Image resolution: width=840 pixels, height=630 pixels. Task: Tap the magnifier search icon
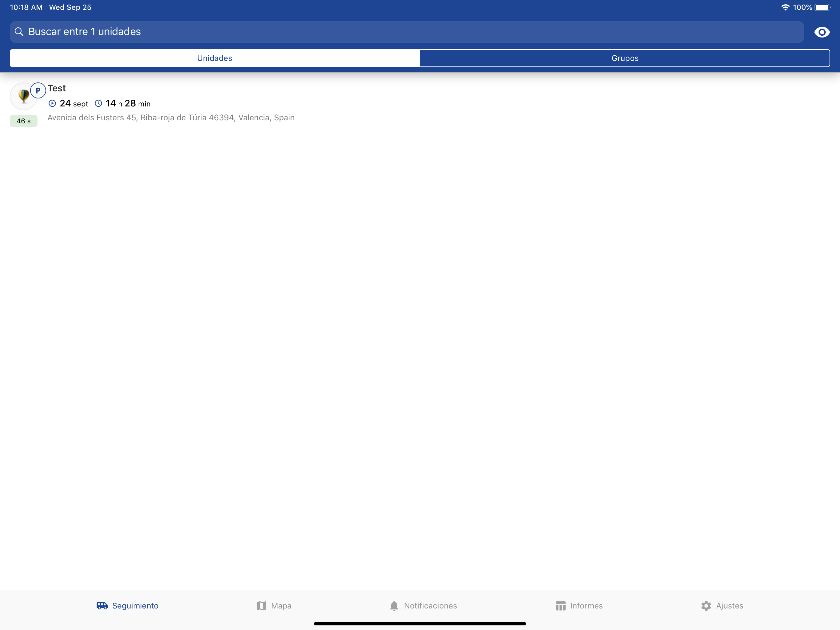(x=19, y=32)
